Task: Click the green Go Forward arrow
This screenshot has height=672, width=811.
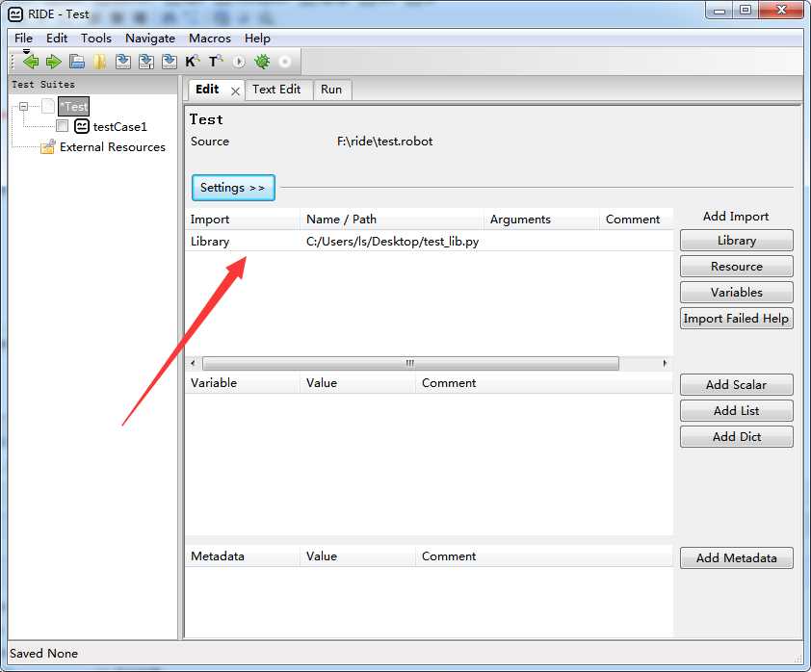Action: [53, 62]
